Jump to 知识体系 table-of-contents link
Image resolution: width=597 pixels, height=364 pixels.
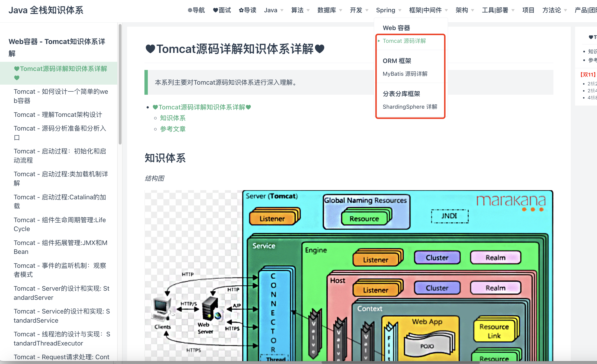(173, 118)
